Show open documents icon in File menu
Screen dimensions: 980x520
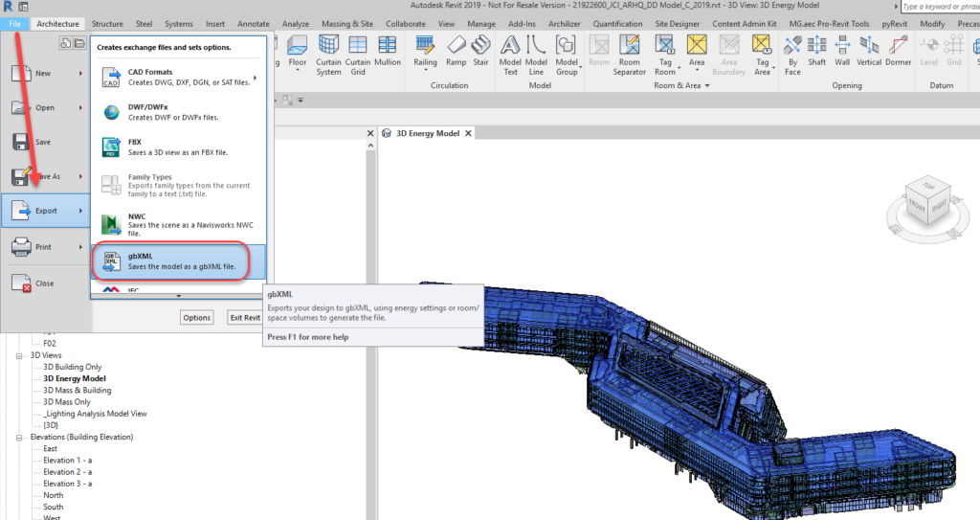tap(79, 43)
